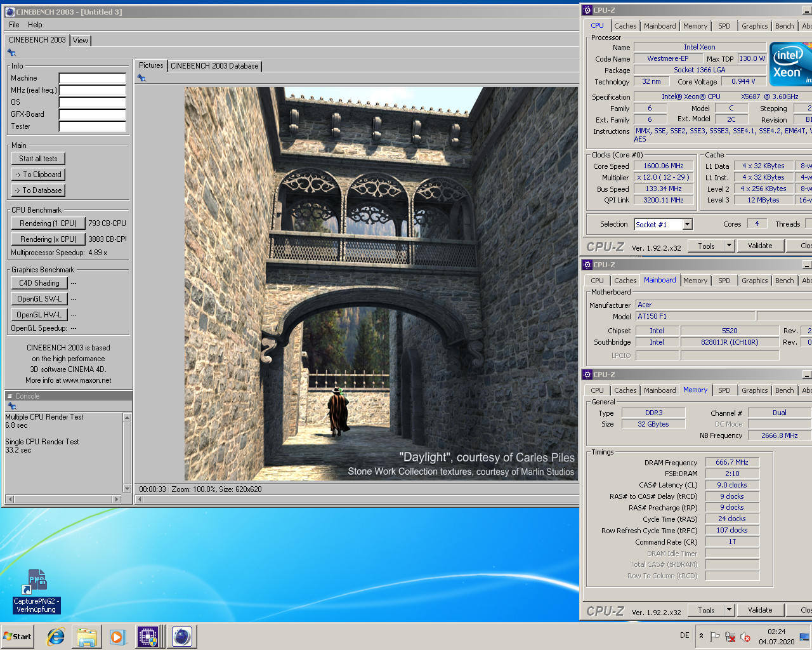Click the Console horizontal scrollbar right arrow
This screenshot has height=650, width=812.
116,500
